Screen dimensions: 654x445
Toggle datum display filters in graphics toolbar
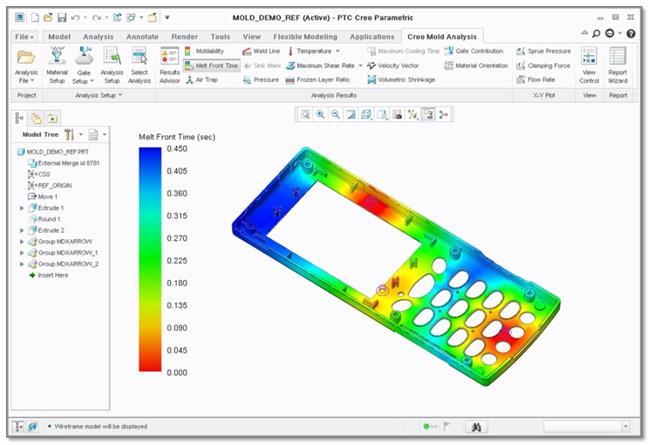pyautogui.click(x=413, y=114)
